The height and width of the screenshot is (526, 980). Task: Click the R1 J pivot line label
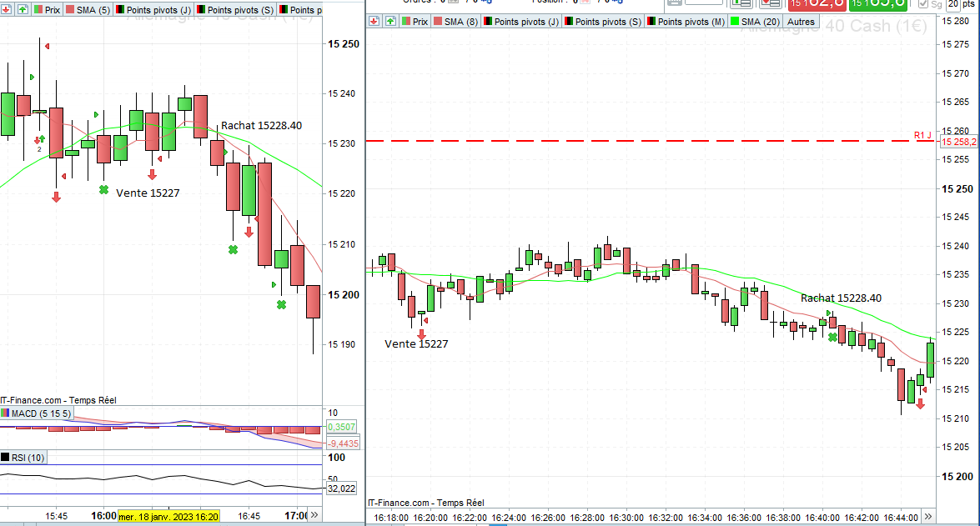click(922, 135)
